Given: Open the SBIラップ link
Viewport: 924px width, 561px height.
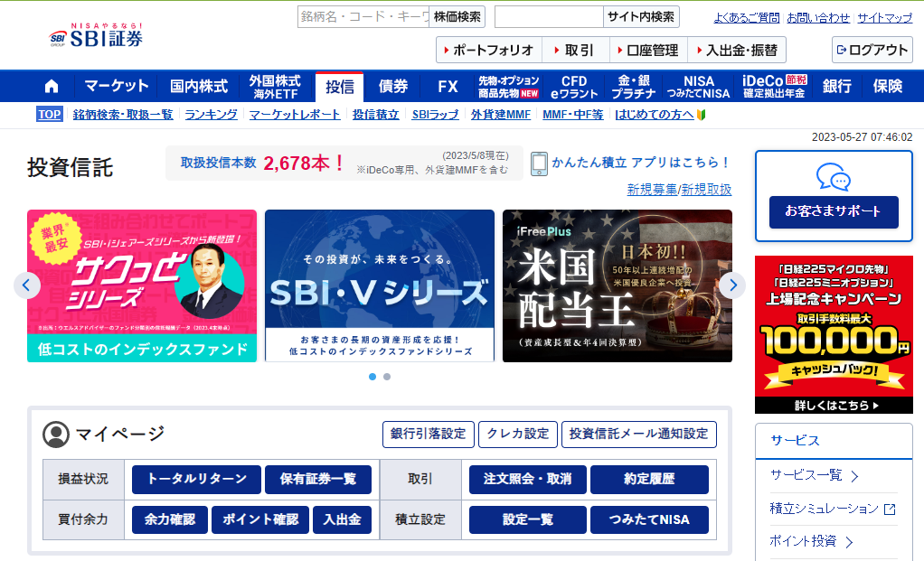Looking at the screenshot, I should point(435,115).
